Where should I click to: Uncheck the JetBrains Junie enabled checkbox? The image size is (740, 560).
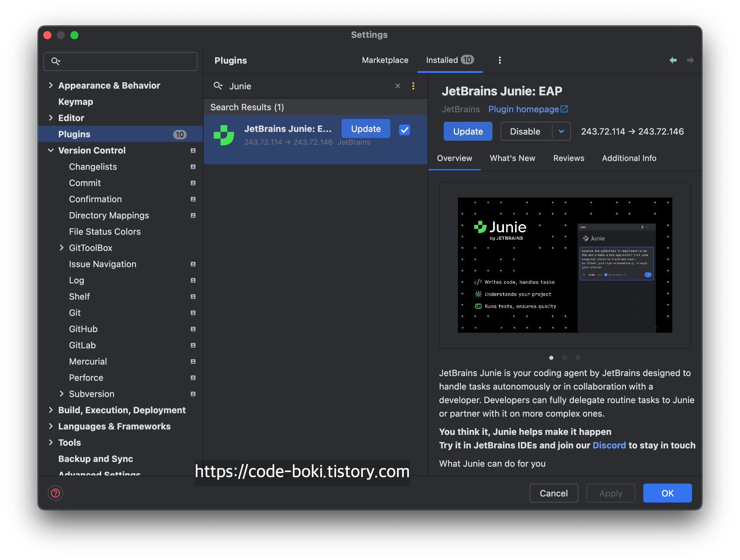click(x=404, y=130)
